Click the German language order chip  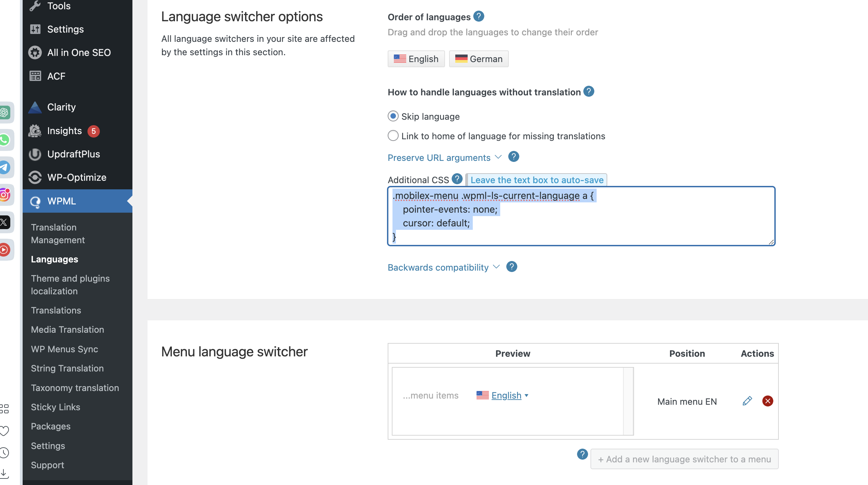point(479,59)
